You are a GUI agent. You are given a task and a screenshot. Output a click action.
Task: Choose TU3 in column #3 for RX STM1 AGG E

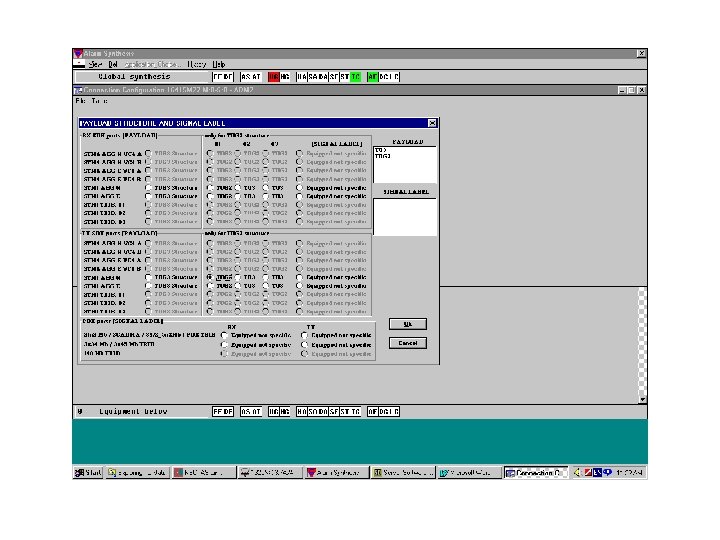click(266, 196)
